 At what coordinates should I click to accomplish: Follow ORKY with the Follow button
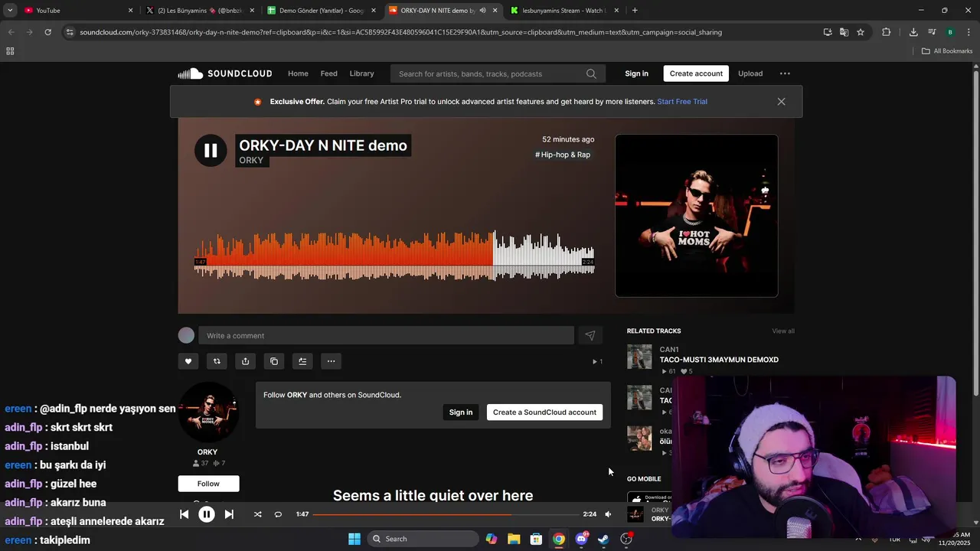point(208,484)
